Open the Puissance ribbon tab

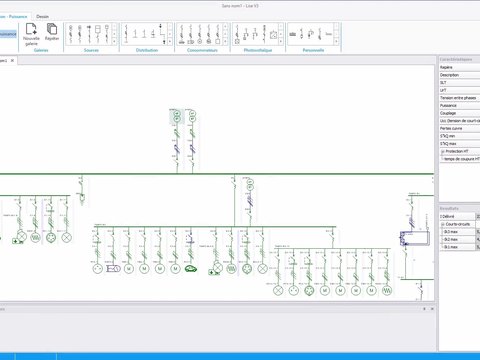14,16
